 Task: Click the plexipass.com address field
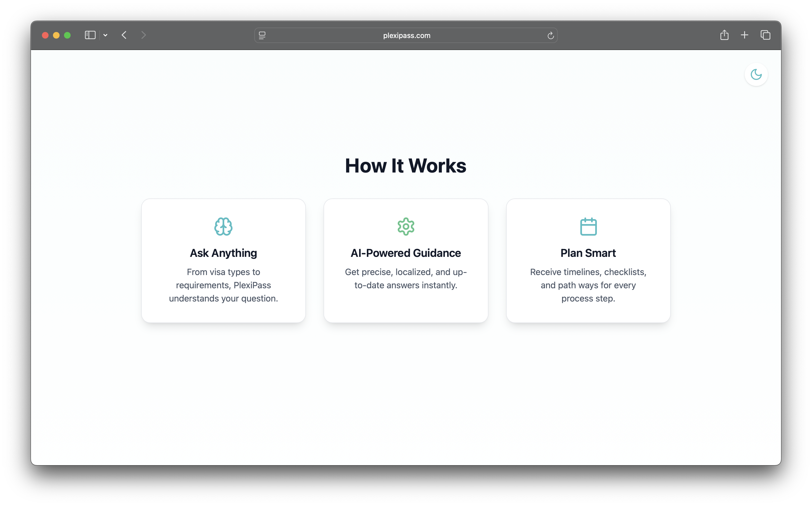[x=406, y=36]
